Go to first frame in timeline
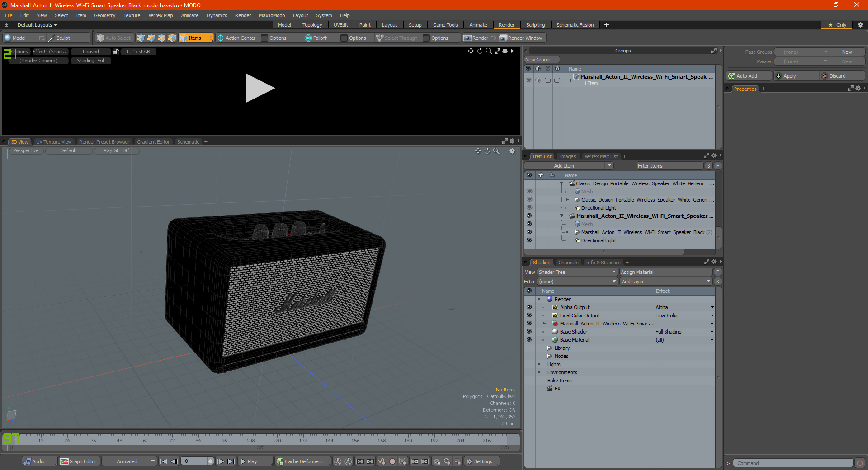This screenshot has width=868, height=470. [164, 461]
